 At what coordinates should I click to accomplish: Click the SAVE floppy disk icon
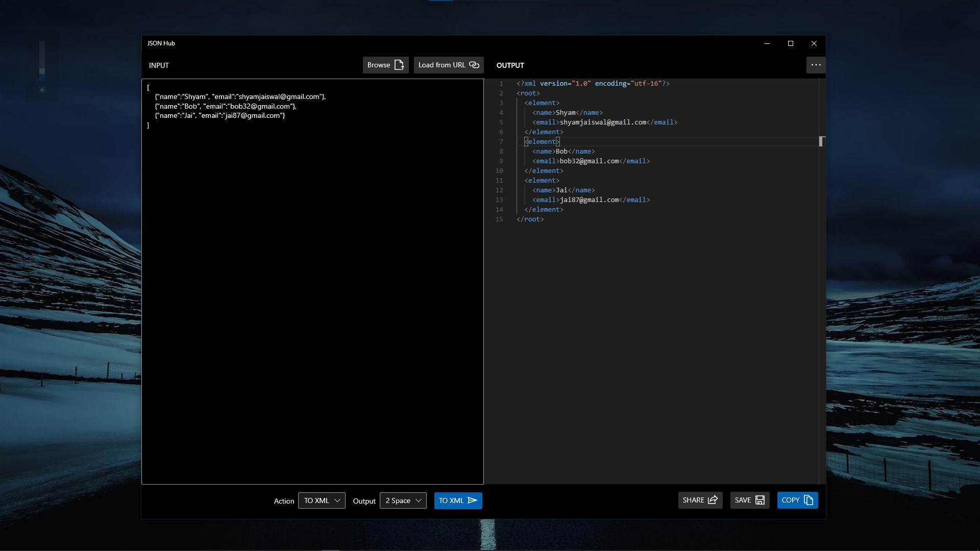point(760,500)
